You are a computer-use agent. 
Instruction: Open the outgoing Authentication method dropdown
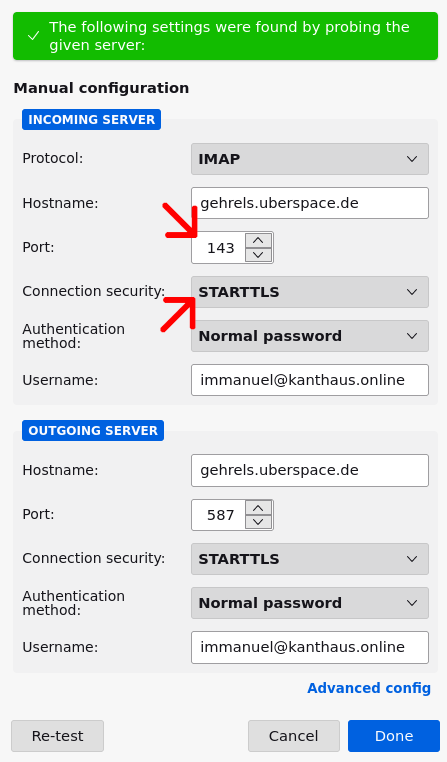(x=309, y=603)
